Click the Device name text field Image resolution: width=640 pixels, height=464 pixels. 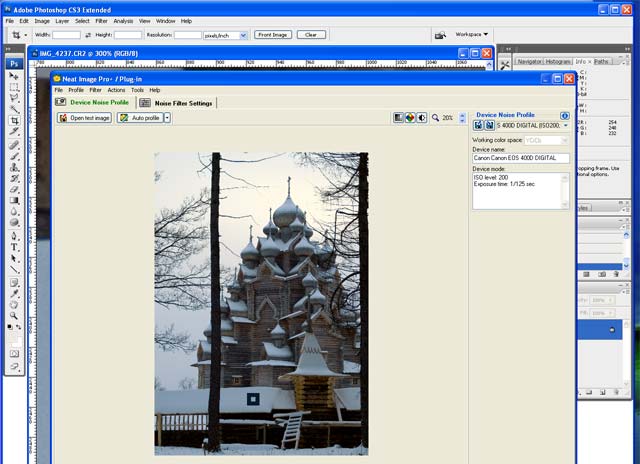pyautogui.click(x=520, y=158)
